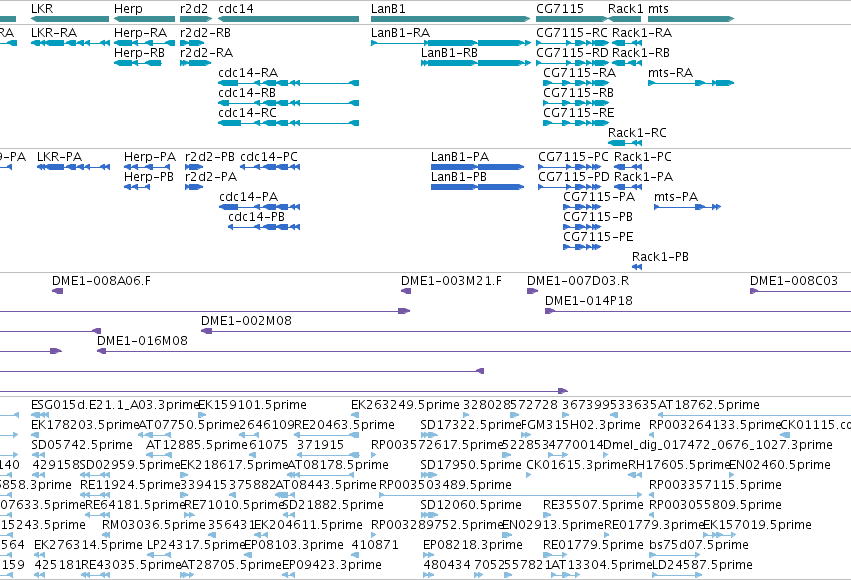Select the LanB1-PA CDS bar
This screenshot has height=580, width=851.
(x=478, y=167)
